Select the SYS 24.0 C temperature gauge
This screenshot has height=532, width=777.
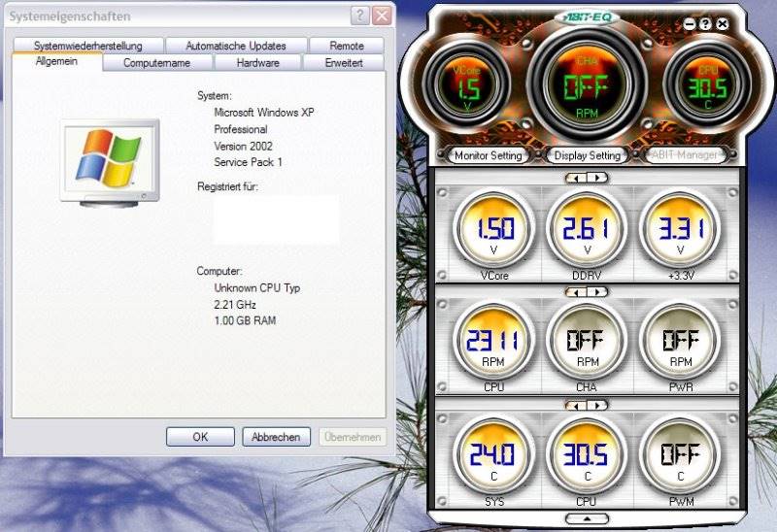[493, 455]
